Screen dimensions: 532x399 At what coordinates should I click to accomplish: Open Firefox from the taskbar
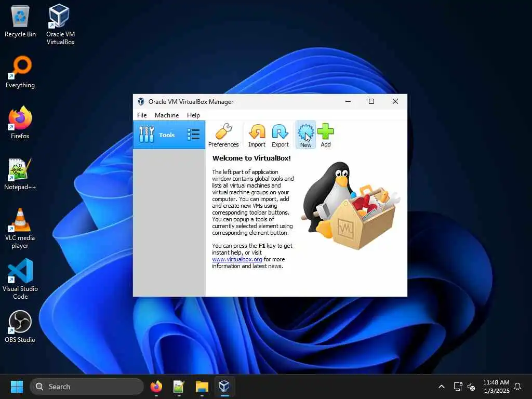pos(156,387)
